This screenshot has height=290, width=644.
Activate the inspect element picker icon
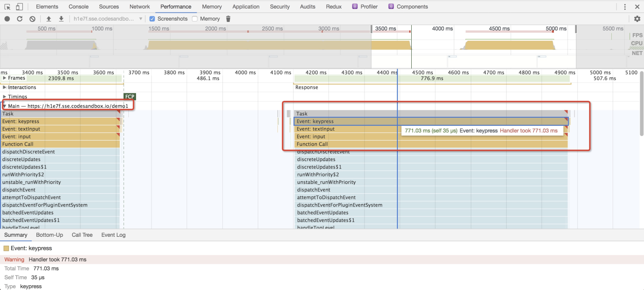coord(7,6)
